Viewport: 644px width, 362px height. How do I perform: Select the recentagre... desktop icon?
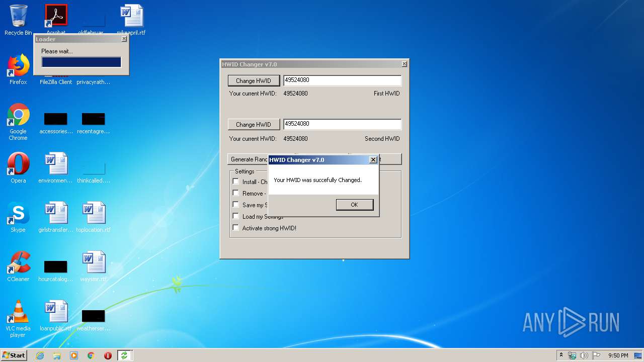94,124
